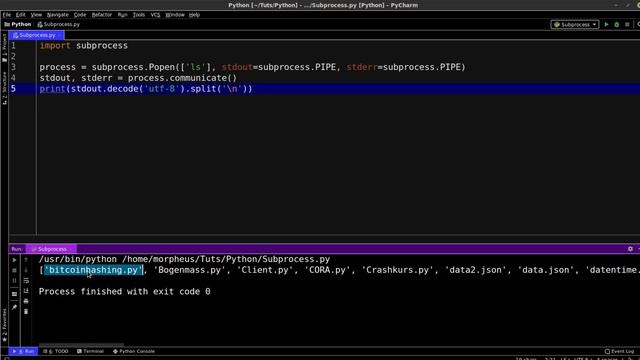The image size is (640, 360).
Task: Open the Python Console tool window tab
Action: click(x=134, y=351)
